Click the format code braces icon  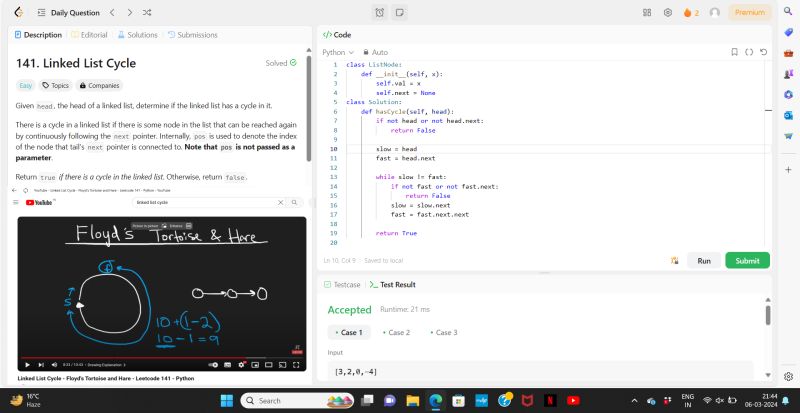tap(749, 52)
